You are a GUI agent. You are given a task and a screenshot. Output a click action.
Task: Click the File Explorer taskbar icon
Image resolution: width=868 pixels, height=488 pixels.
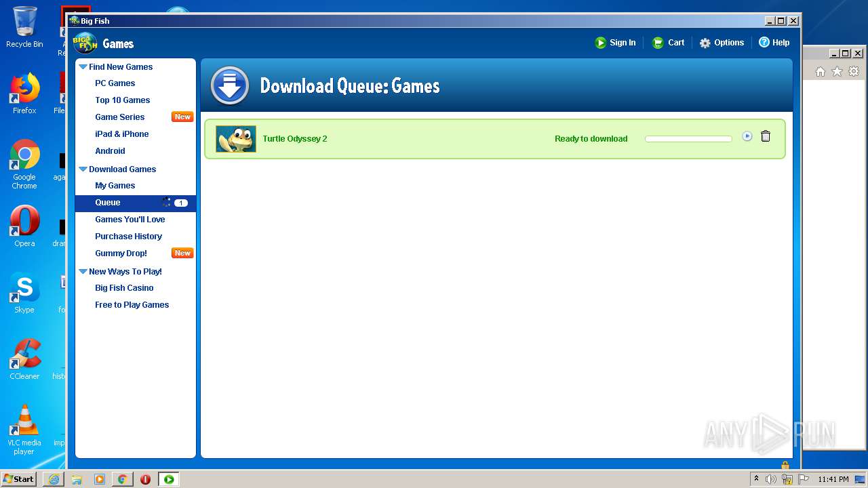[77, 479]
